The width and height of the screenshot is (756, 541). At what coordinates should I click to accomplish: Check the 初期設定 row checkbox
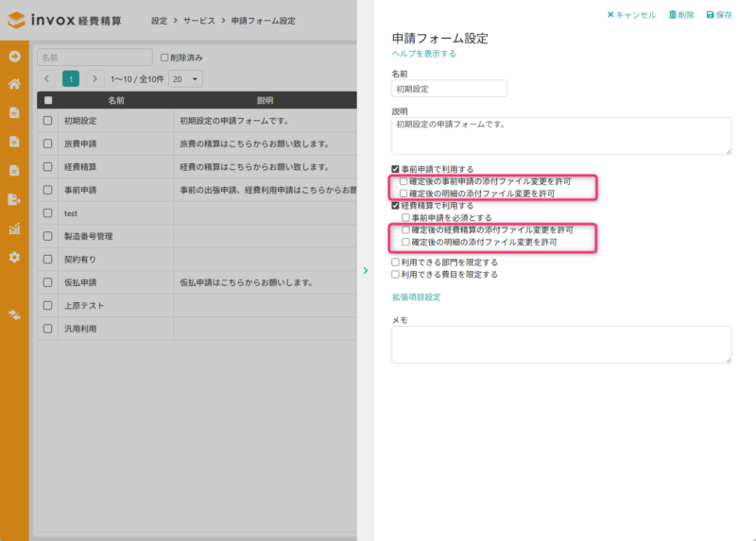48,121
